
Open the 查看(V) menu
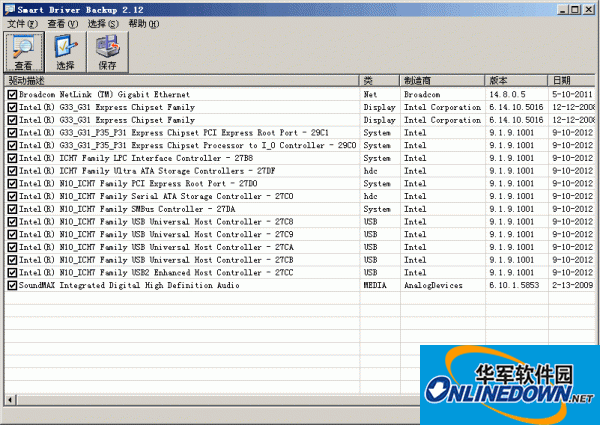coord(63,24)
